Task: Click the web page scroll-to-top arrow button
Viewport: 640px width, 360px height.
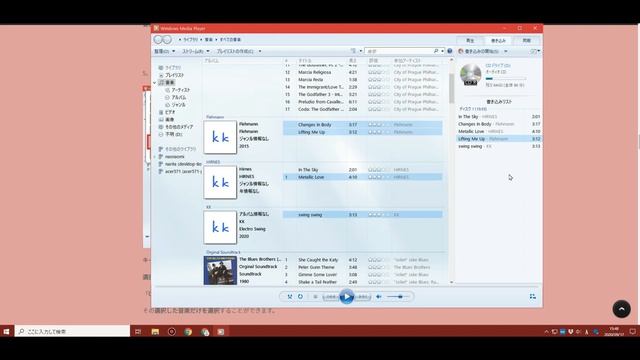Action: [621, 309]
